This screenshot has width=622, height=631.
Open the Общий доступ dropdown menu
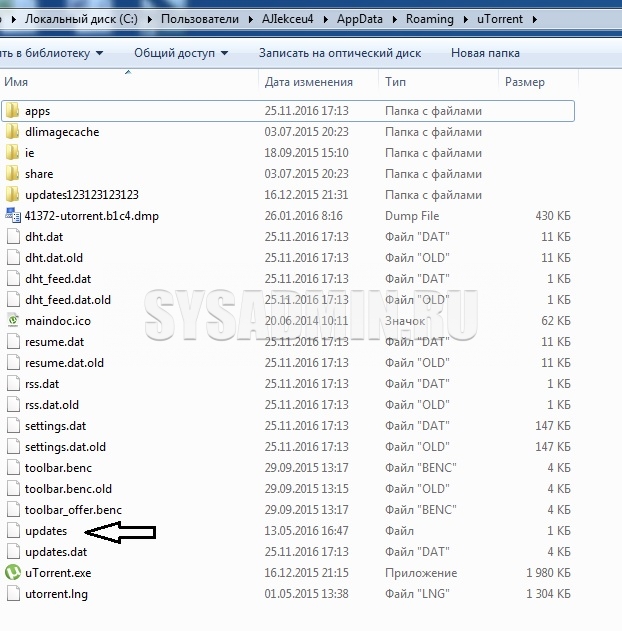pos(181,53)
